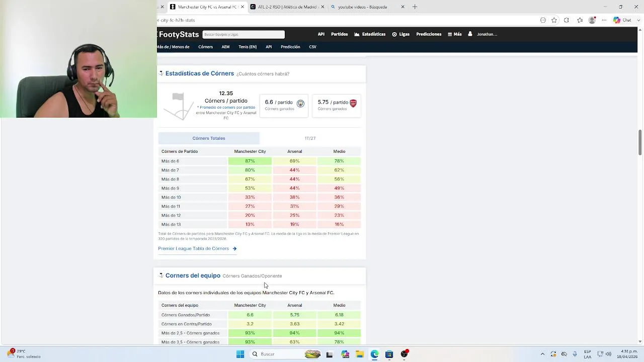Click the Estadísticas de Córners heading
Viewport: 644px width, 362px height.
(200, 73)
